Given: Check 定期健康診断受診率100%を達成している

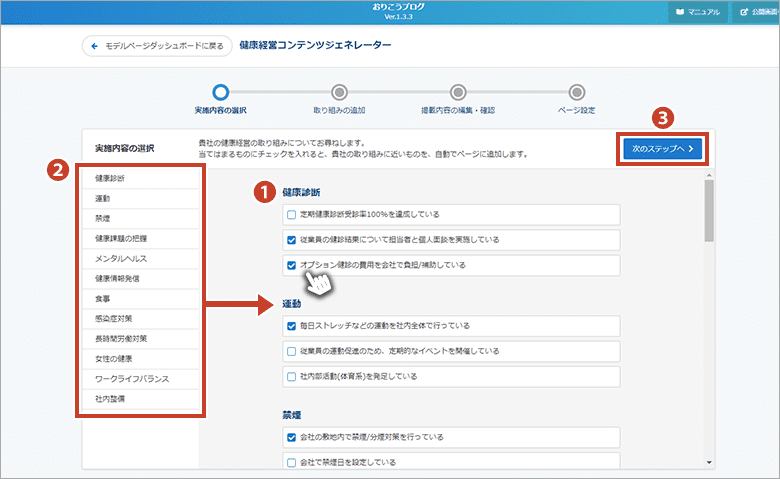Looking at the screenshot, I should 291,215.
